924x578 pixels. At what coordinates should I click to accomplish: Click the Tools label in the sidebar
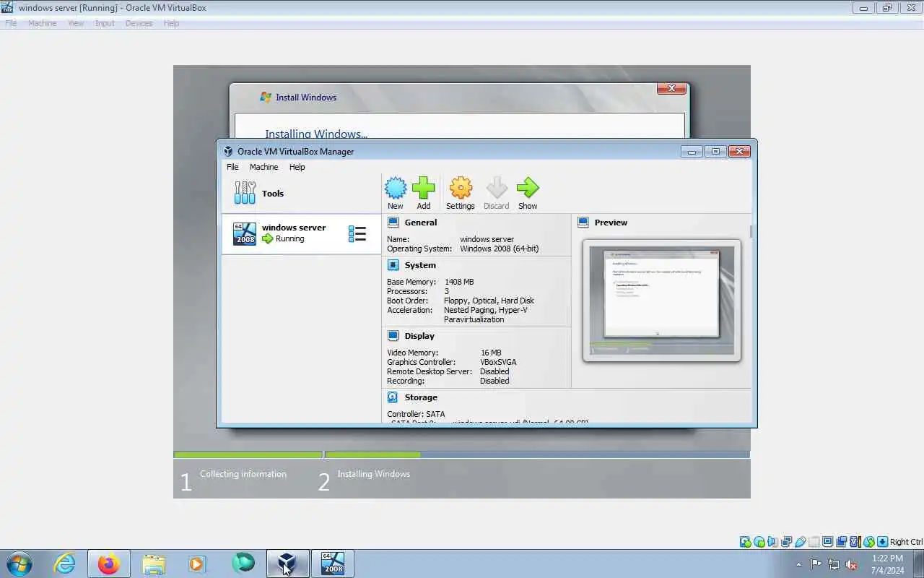tap(273, 194)
